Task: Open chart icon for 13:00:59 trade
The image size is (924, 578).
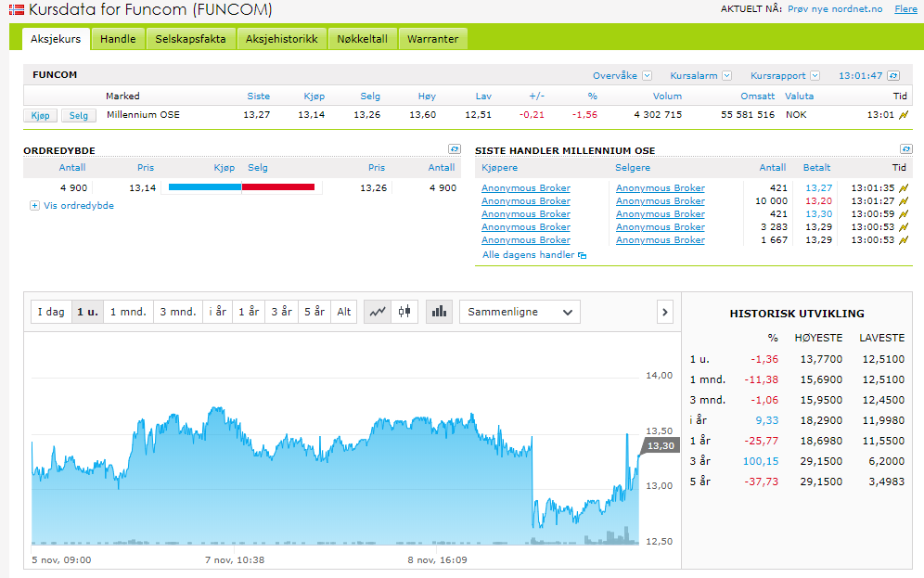Action: coord(904,214)
